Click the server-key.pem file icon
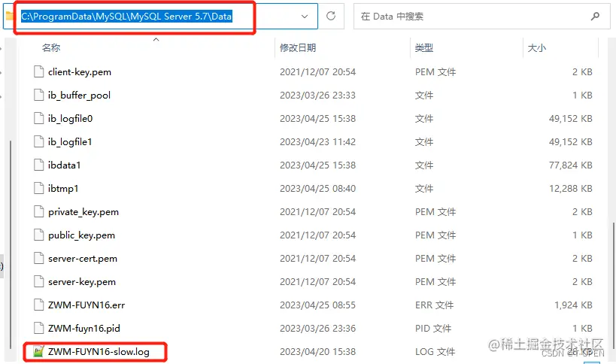This screenshot has width=616, height=364. pos(38,281)
